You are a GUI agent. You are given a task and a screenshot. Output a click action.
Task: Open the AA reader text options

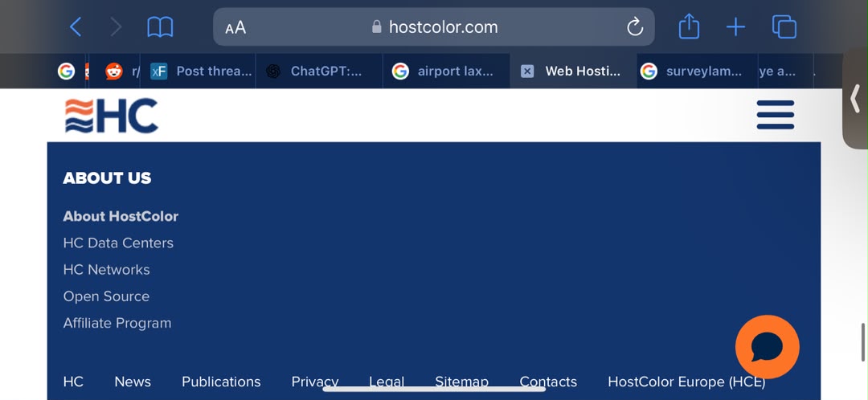(x=235, y=27)
